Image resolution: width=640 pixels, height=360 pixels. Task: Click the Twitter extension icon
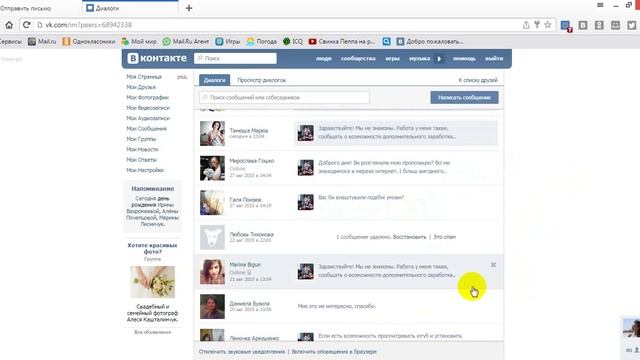click(x=631, y=25)
